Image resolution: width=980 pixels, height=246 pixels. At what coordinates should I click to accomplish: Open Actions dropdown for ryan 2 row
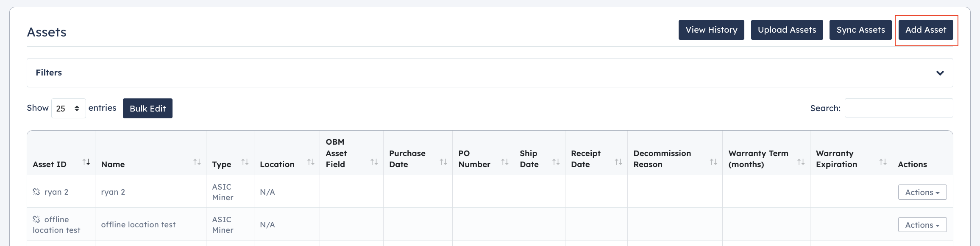pos(922,192)
